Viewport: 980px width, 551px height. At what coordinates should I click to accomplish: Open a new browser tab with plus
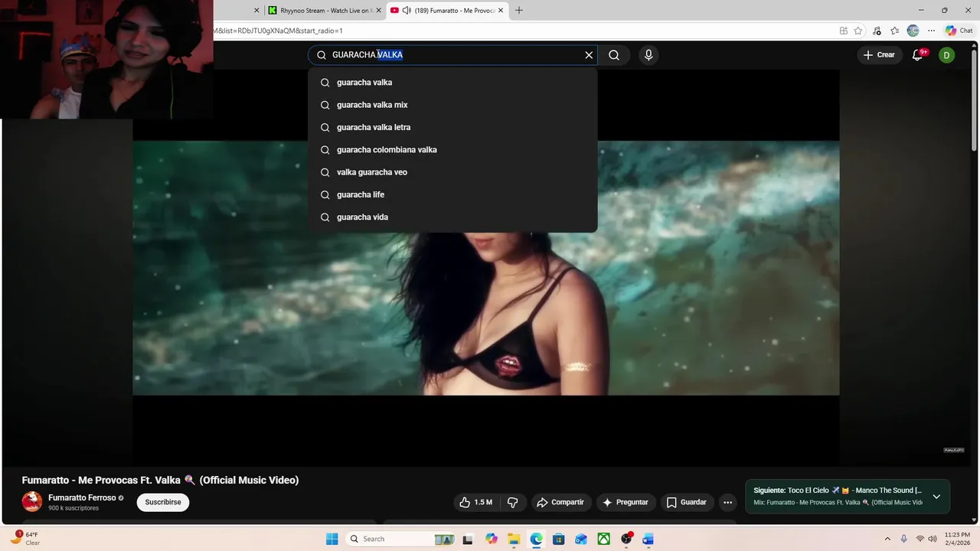click(519, 11)
